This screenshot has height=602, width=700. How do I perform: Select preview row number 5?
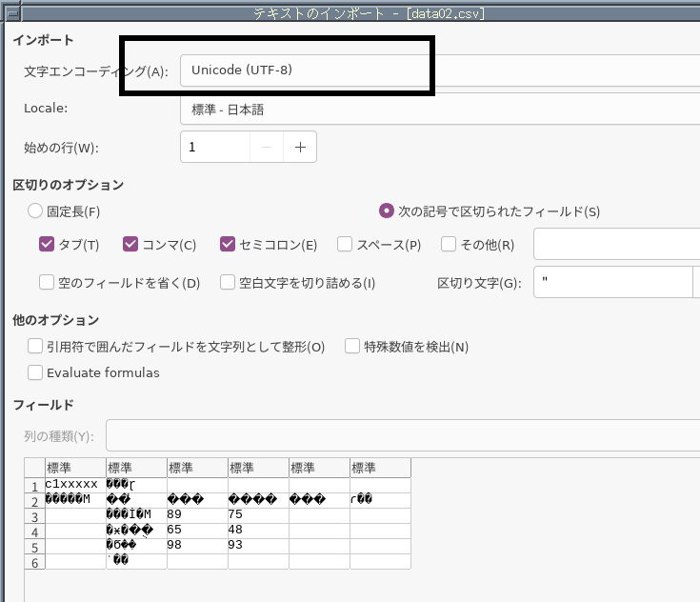point(35,547)
